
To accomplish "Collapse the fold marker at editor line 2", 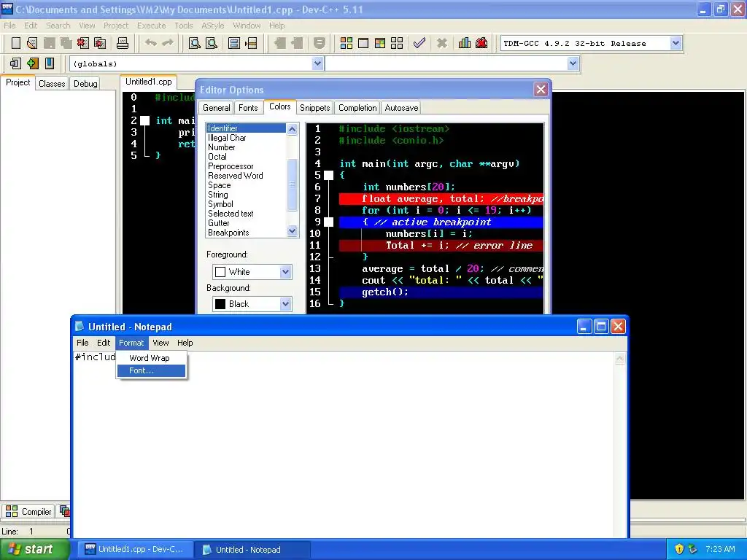I will click(145, 120).
